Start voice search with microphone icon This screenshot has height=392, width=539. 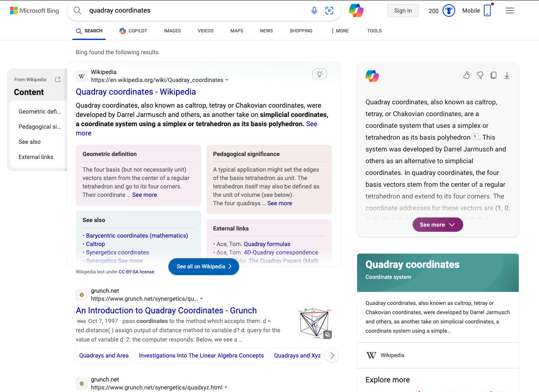(x=314, y=11)
